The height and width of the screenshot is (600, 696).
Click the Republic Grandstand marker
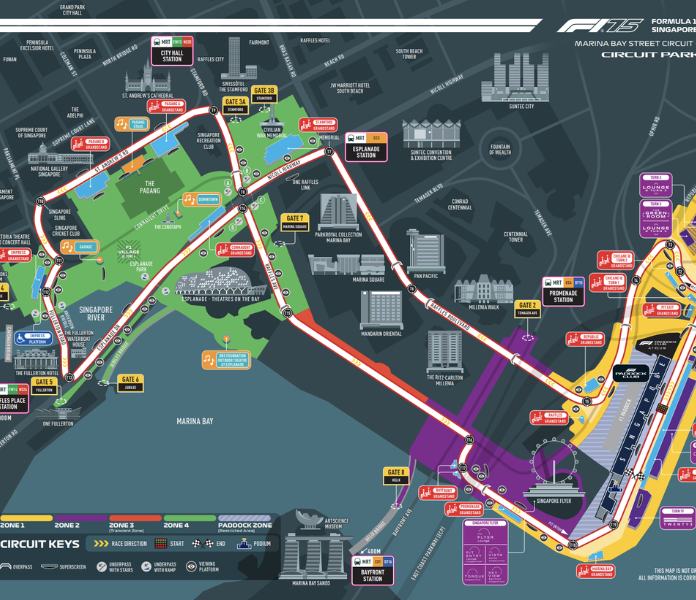tap(585, 339)
